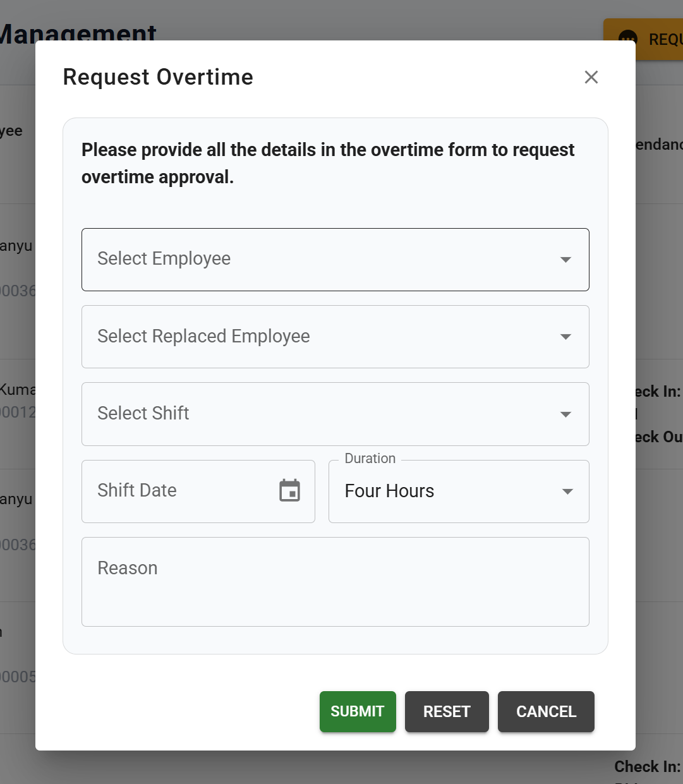Change the Duration from Four Hours

pyautogui.click(x=442, y=492)
